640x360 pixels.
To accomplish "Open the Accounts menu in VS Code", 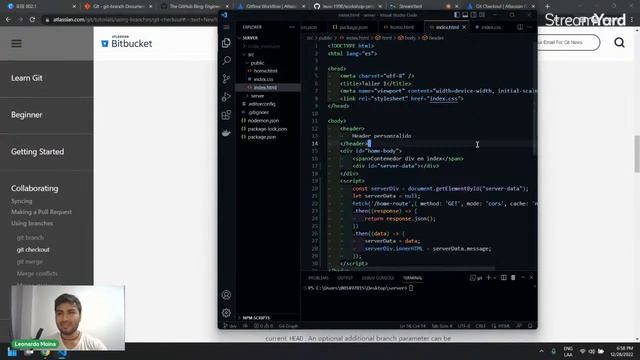I will [x=226, y=295].
